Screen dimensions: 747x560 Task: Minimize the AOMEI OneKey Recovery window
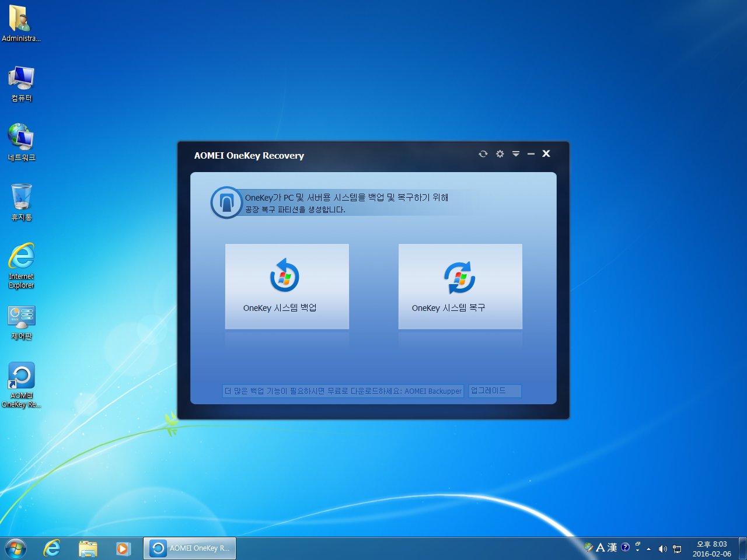pyautogui.click(x=531, y=154)
